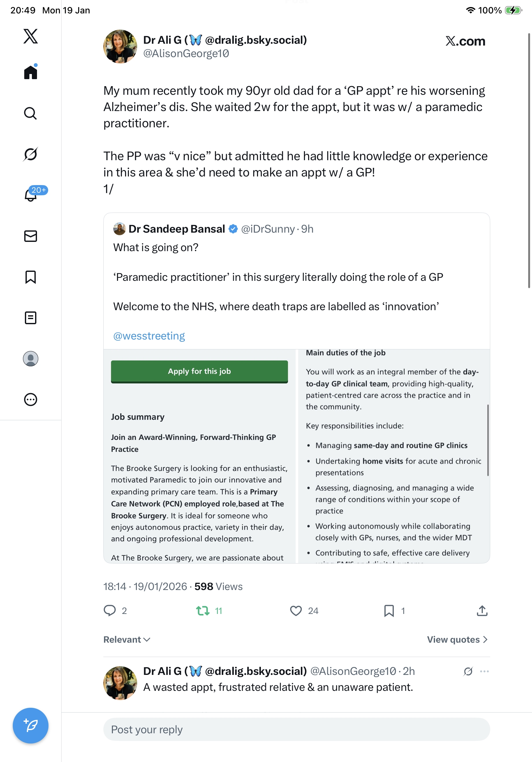The width and height of the screenshot is (532, 762).
Task: Expand the Relevant sort dropdown
Action: point(127,639)
